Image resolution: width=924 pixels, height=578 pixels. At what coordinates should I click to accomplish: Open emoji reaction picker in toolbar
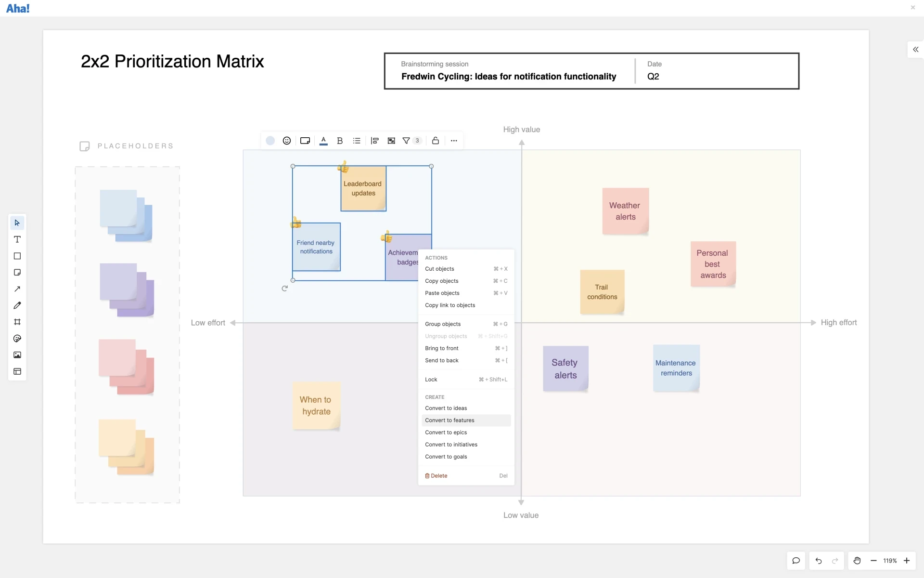click(x=287, y=141)
